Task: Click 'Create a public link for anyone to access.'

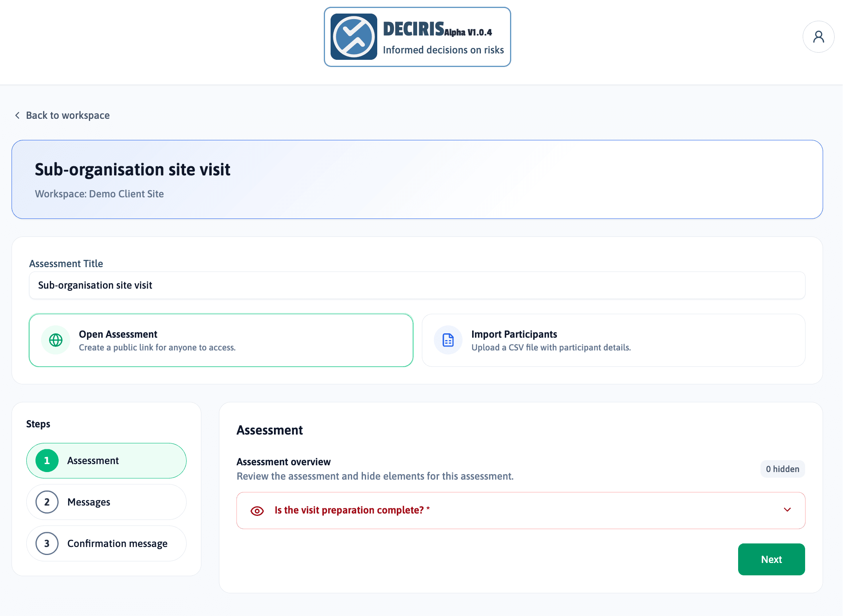Action: tap(157, 348)
